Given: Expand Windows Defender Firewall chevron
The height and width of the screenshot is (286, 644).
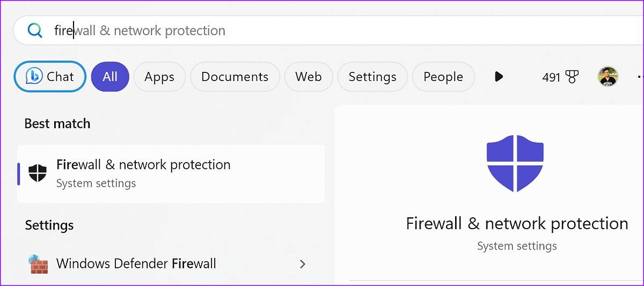Looking at the screenshot, I should pyautogui.click(x=303, y=264).
